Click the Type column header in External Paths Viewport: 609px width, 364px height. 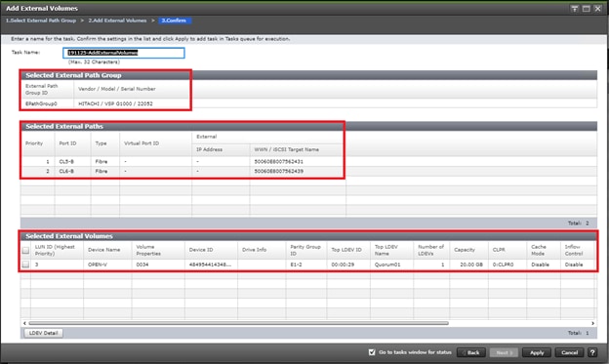point(101,143)
